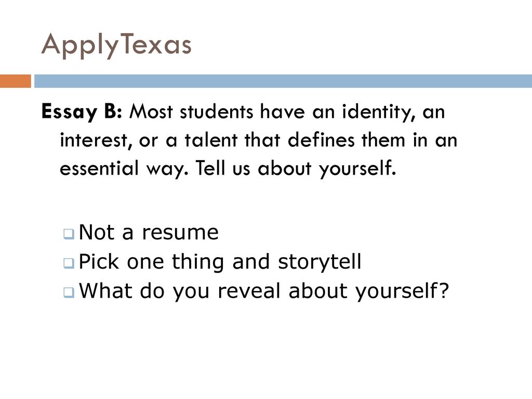Click What do you reveal about yourself?

point(264,291)
